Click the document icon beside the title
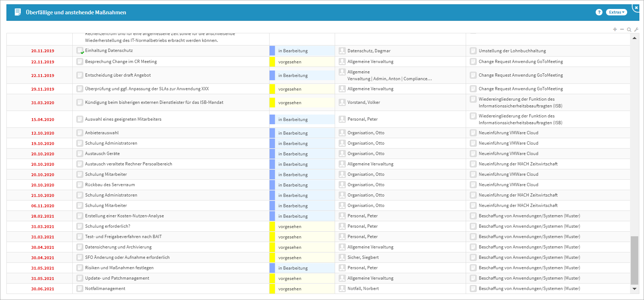This screenshot has height=300, width=644. [x=18, y=12]
